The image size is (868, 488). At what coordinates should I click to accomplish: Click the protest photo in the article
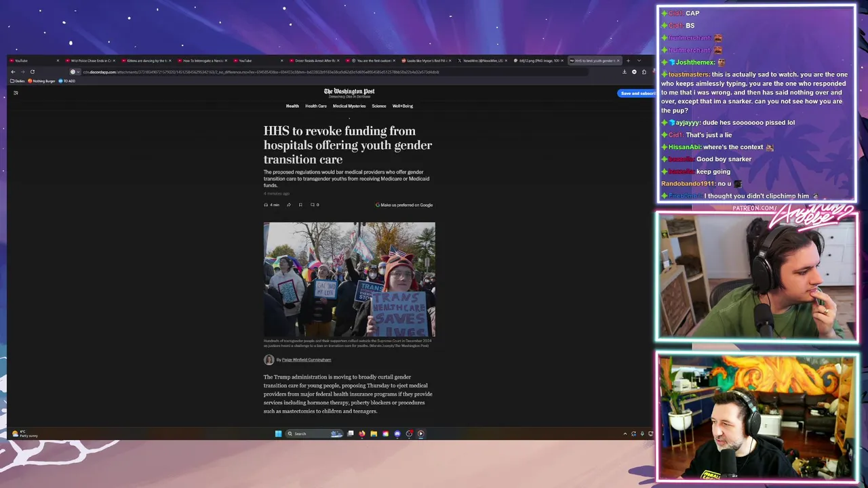[x=349, y=279]
